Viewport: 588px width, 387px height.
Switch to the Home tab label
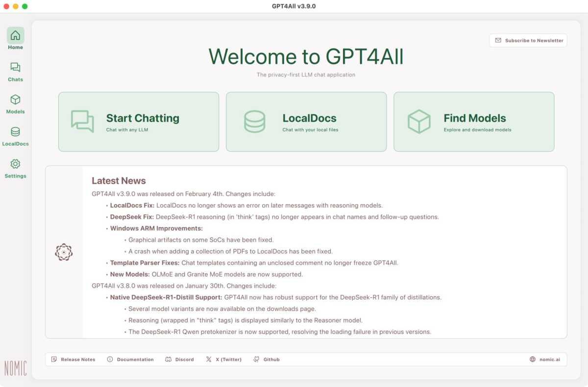point(15,48)
